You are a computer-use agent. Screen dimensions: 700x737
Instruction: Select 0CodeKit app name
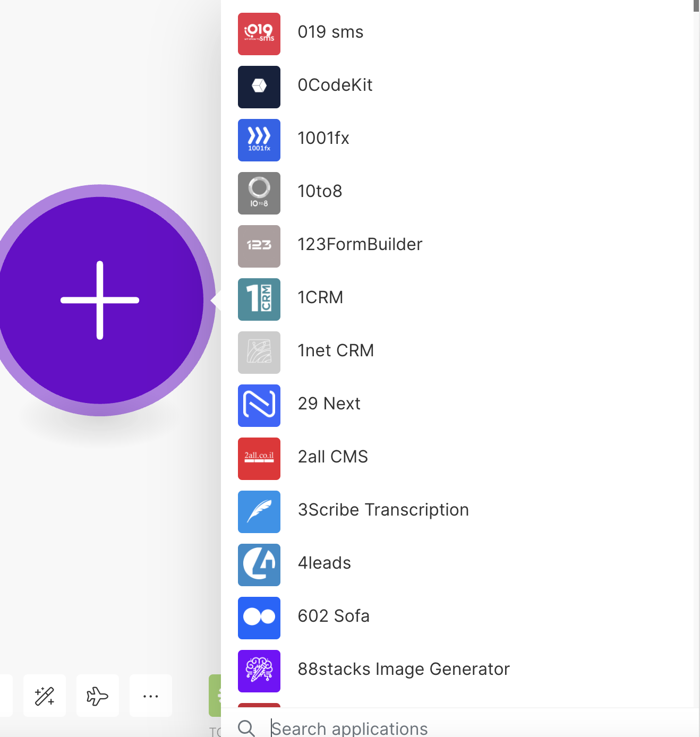[x=335, y=85]
